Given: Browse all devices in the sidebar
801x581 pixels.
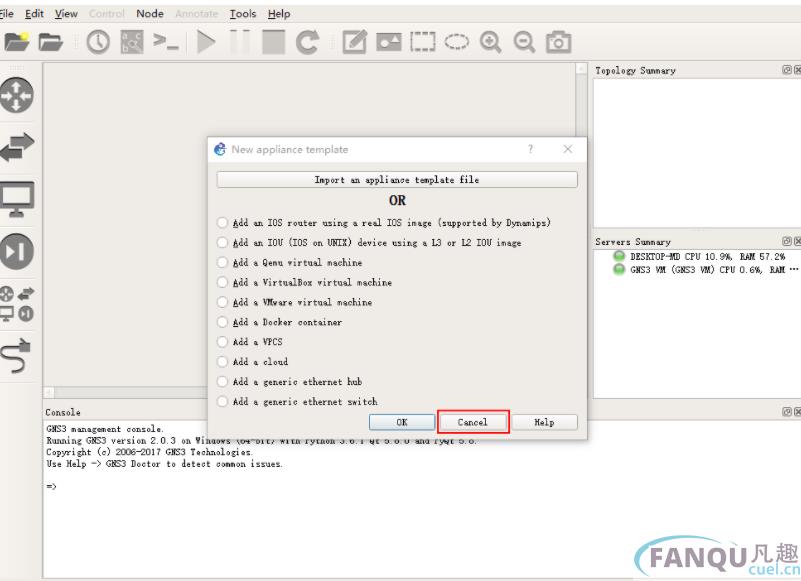Looking at the screenshot, I should pyautogui.click(x=17, y=304).
